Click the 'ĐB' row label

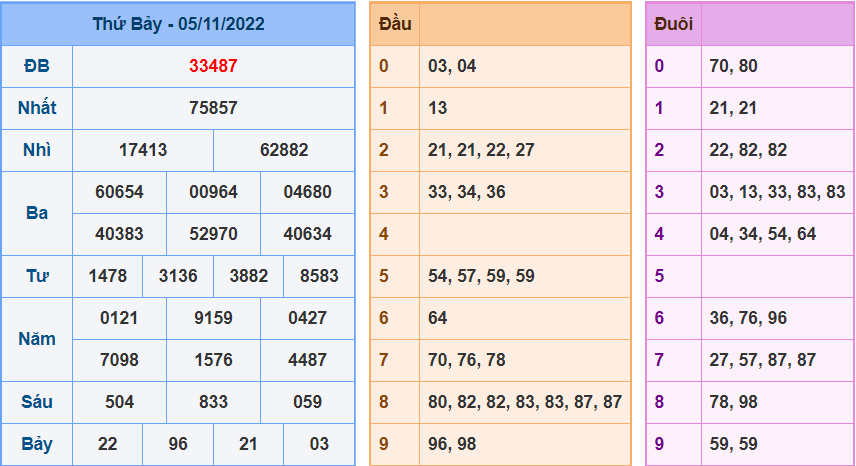tap(37, 66)
